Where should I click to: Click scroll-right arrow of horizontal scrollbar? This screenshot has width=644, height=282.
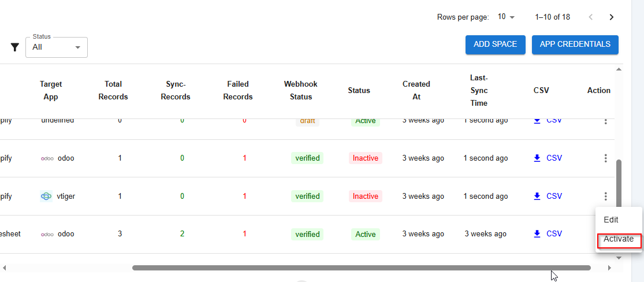click(x=609, y=268)
